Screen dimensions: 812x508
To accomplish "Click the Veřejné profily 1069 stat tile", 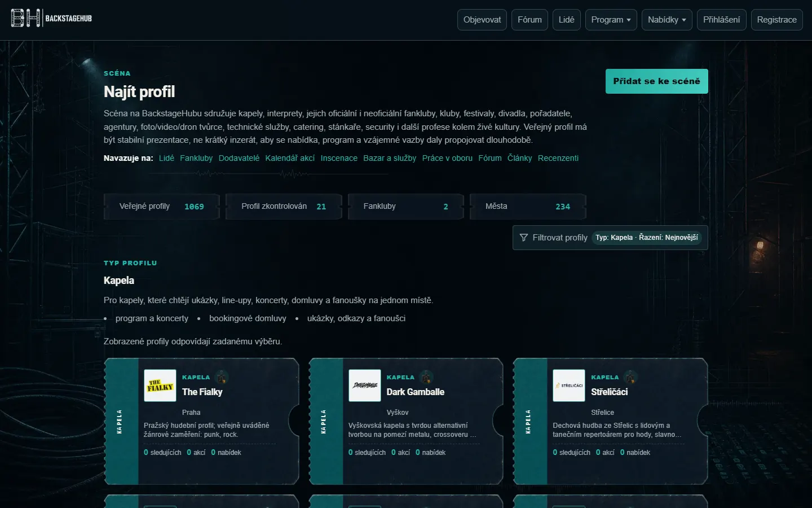I will (162, 207).
